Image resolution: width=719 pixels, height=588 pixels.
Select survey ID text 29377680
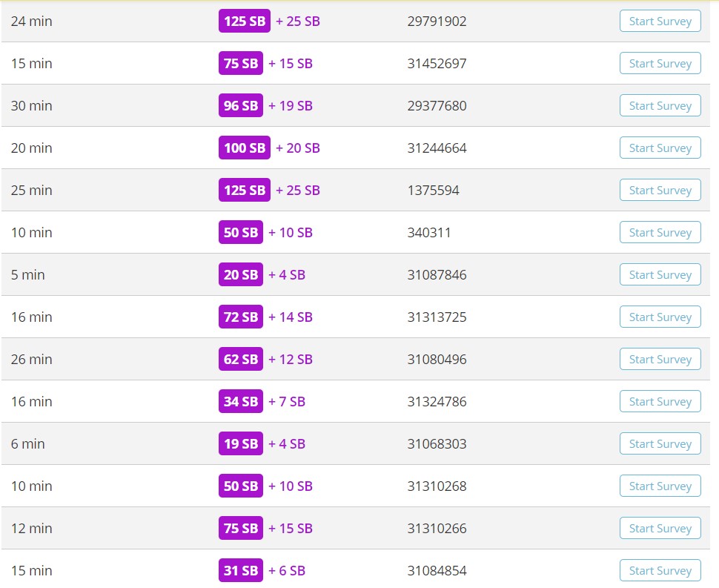[x=437, y=105]
